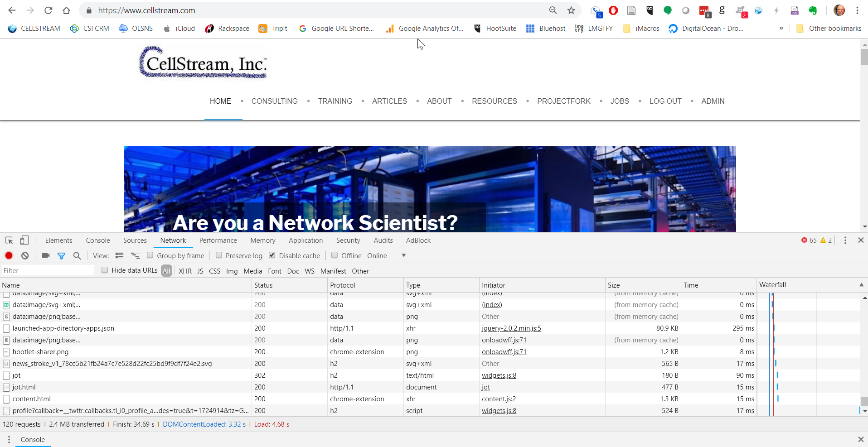Image resolution: width=868 pixels, height=447 pixels.
Task: Switch to the Performance tab
Action: (218, 240)
